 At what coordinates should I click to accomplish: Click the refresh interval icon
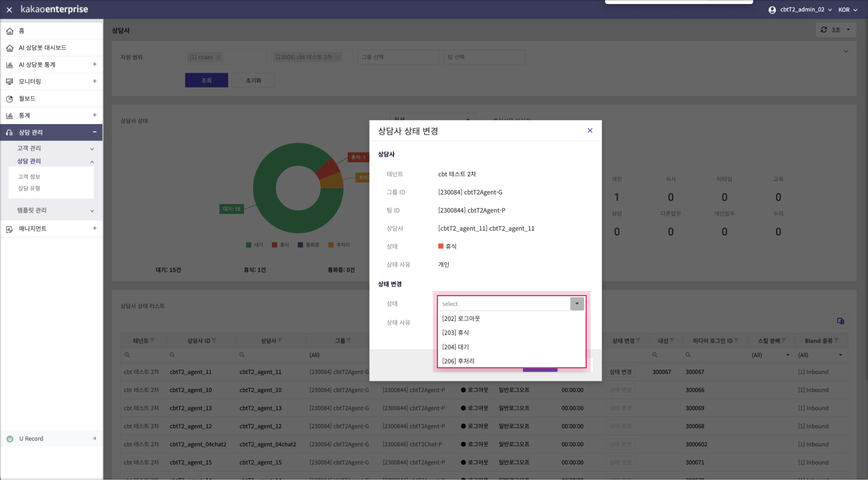tap(824, 30)
